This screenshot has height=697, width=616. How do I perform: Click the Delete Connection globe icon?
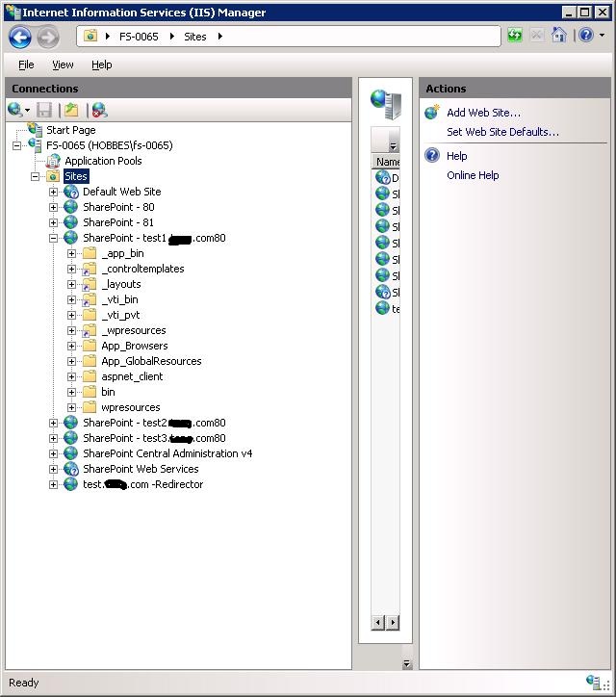(x=99, y=110)
